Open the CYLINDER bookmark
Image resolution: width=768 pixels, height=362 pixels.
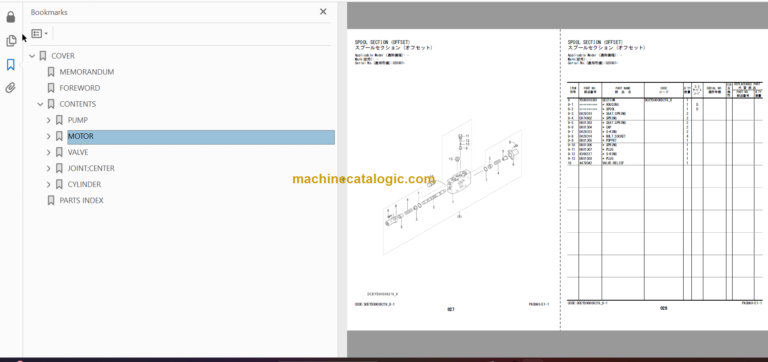pyautogui.click(x=84, y=185)
